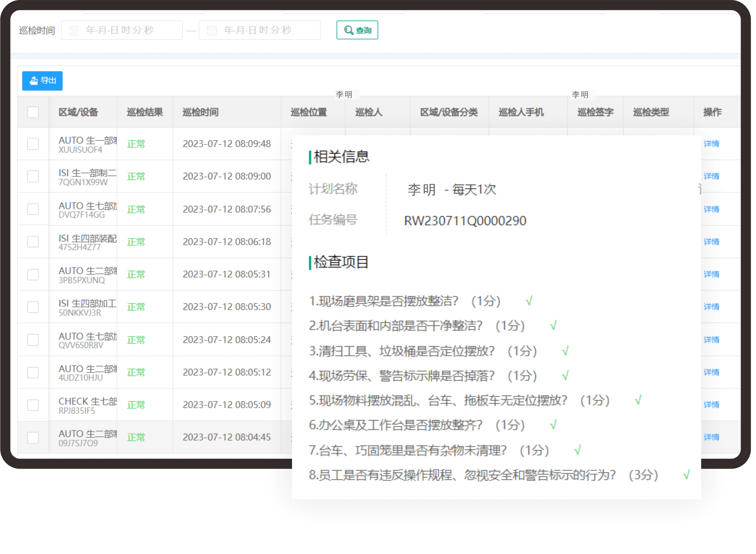Click the 区域/设备 column header

(78, 112)
